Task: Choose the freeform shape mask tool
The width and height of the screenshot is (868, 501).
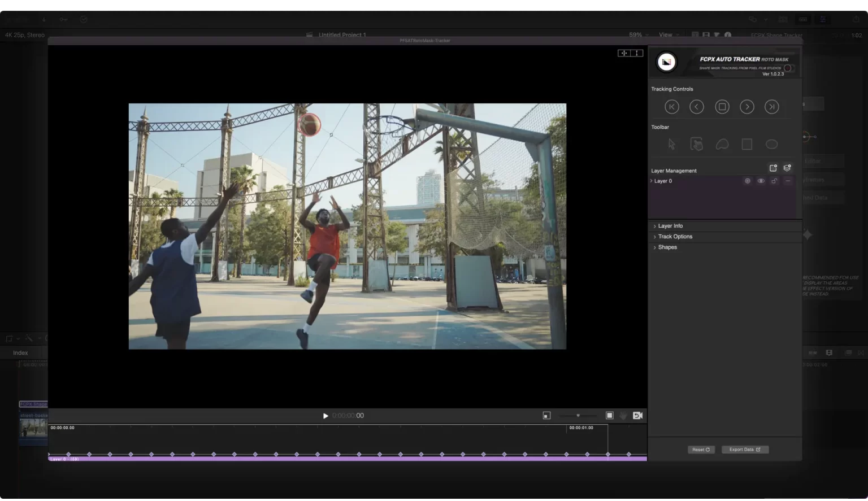Action: tap(722, 145)
